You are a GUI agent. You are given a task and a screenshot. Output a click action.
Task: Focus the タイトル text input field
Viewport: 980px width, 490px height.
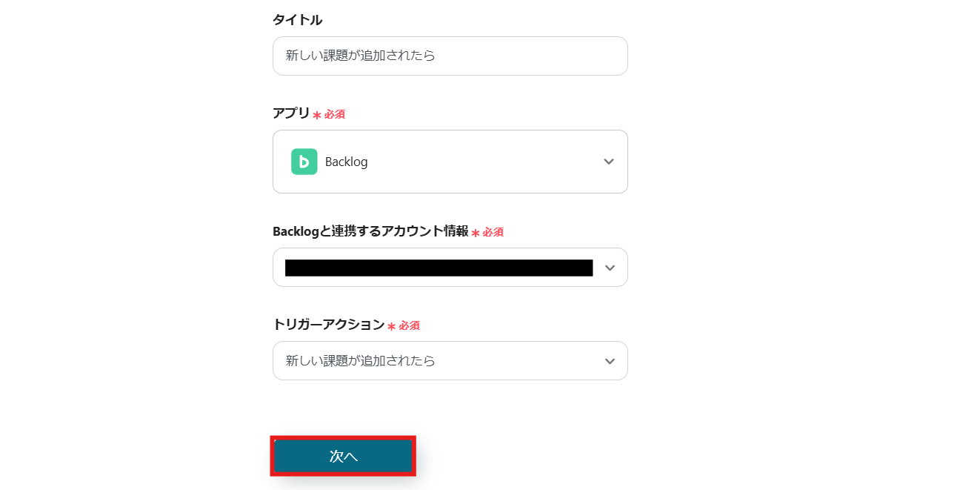(450, 56)
